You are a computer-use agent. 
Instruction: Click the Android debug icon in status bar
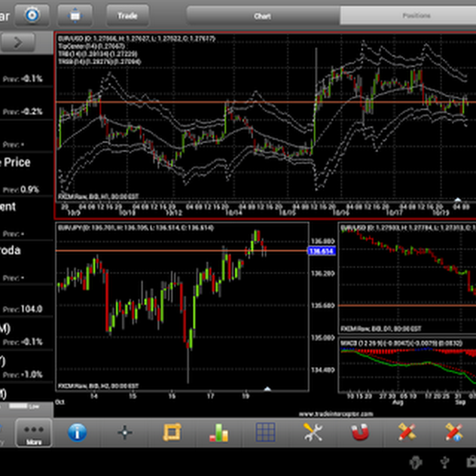417,462
